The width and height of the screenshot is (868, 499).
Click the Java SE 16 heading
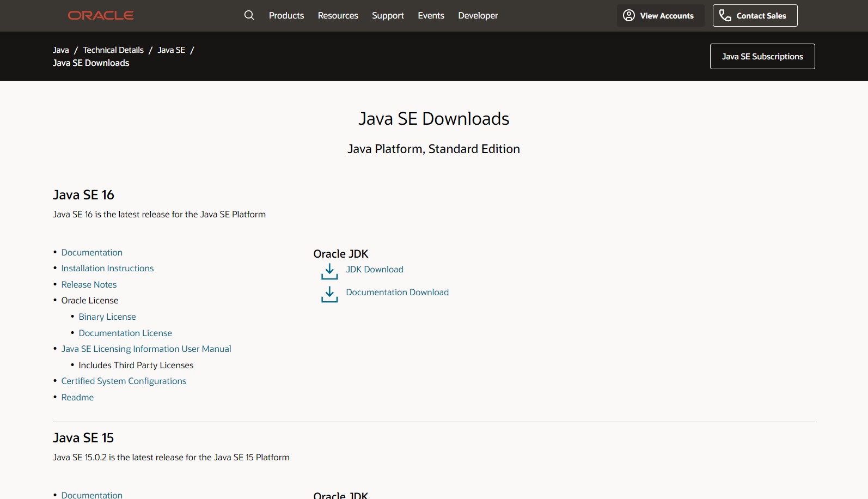coord(83,195)
